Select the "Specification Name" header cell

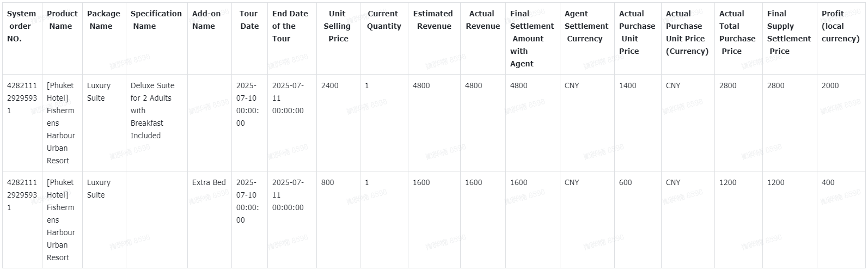click(156, 20)
